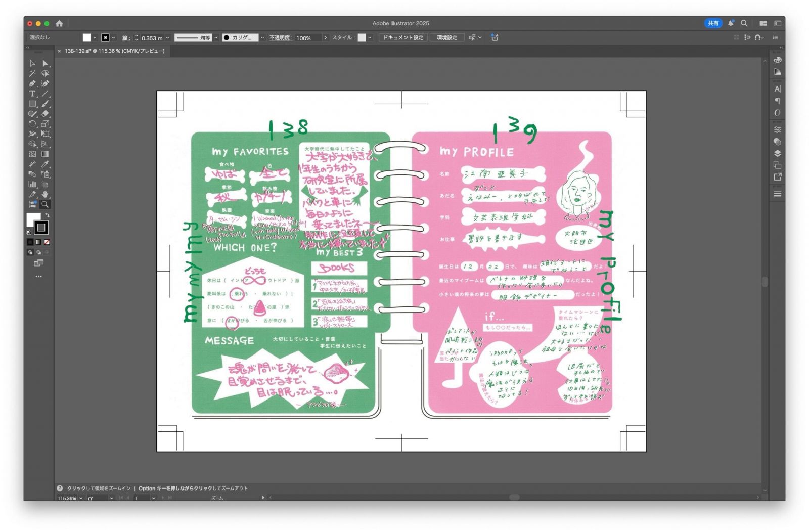Open the zoom level dropdown in status bar
This screenshot has height=532, width=809.
click(x=81, y=498)
